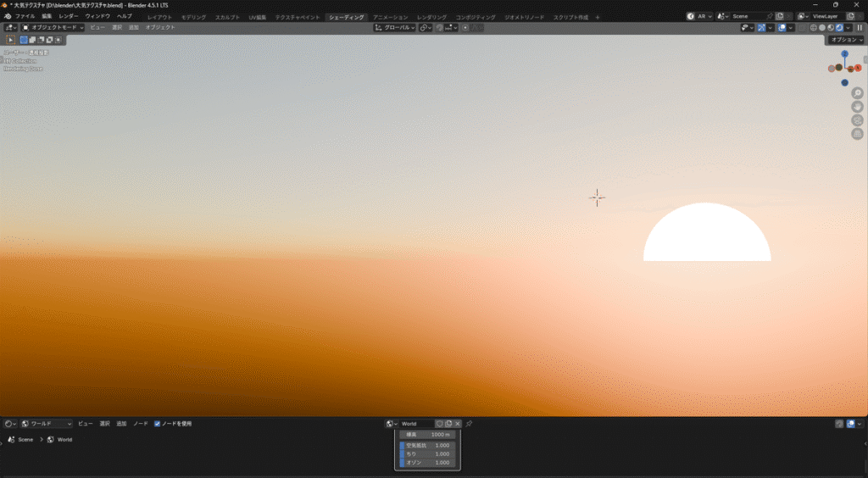The image size is (868, 478).
Task: Switch to solid viewport shading
Action: coord(822,28)
